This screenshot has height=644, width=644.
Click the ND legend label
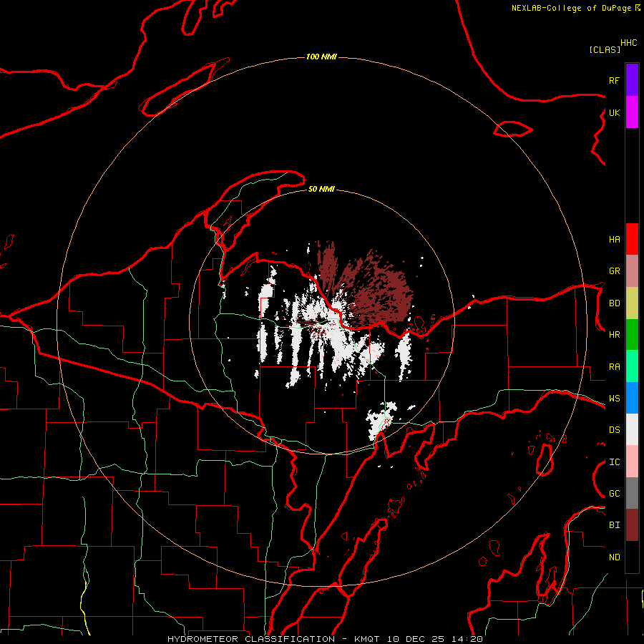pyautogui.click(x=614, y=557)
